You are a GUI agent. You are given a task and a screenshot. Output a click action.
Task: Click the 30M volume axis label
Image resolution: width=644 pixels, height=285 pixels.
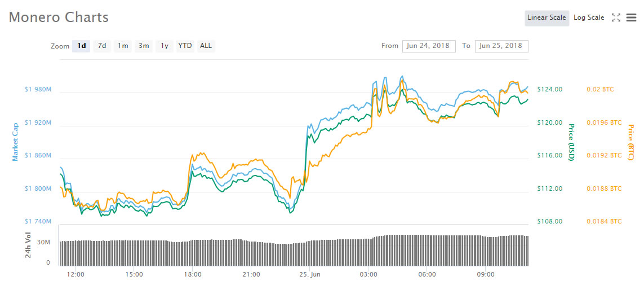point(44,243)
